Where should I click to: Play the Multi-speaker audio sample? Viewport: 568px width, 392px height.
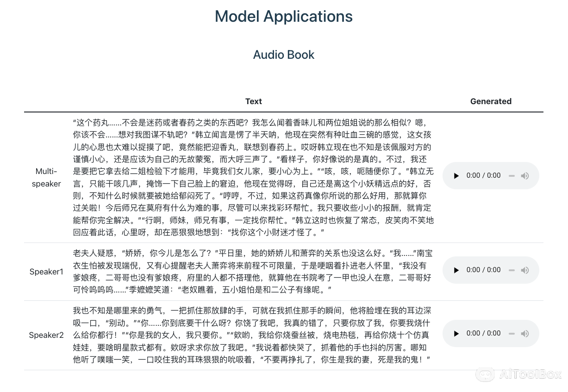point(456,176)
